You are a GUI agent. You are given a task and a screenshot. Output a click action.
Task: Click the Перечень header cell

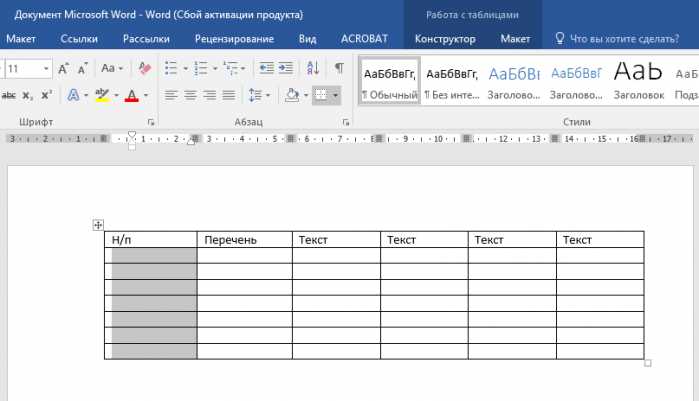click(x=244, y=239)
